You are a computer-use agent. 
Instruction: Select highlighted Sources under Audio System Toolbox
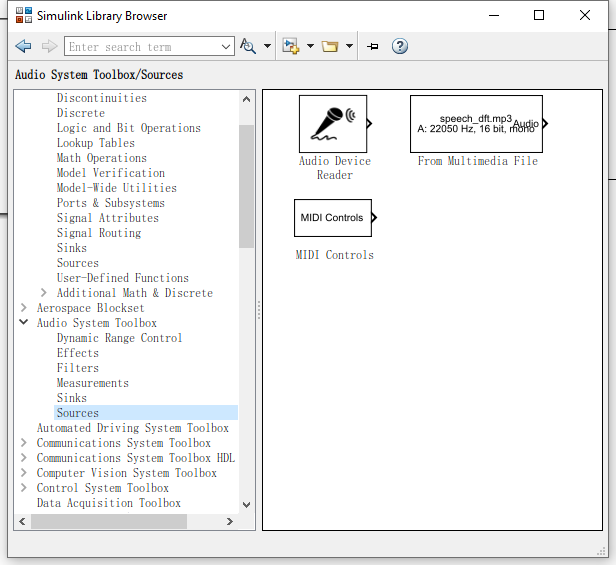coord(78,413)
